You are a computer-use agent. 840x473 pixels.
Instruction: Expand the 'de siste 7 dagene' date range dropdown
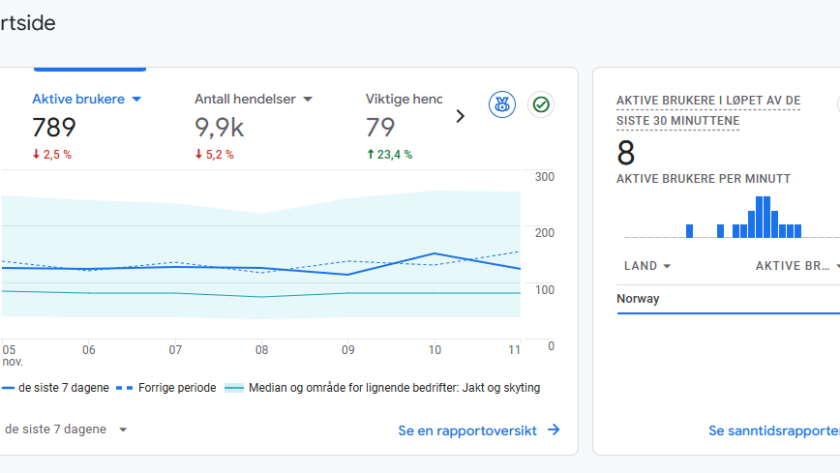click(123, 429)
